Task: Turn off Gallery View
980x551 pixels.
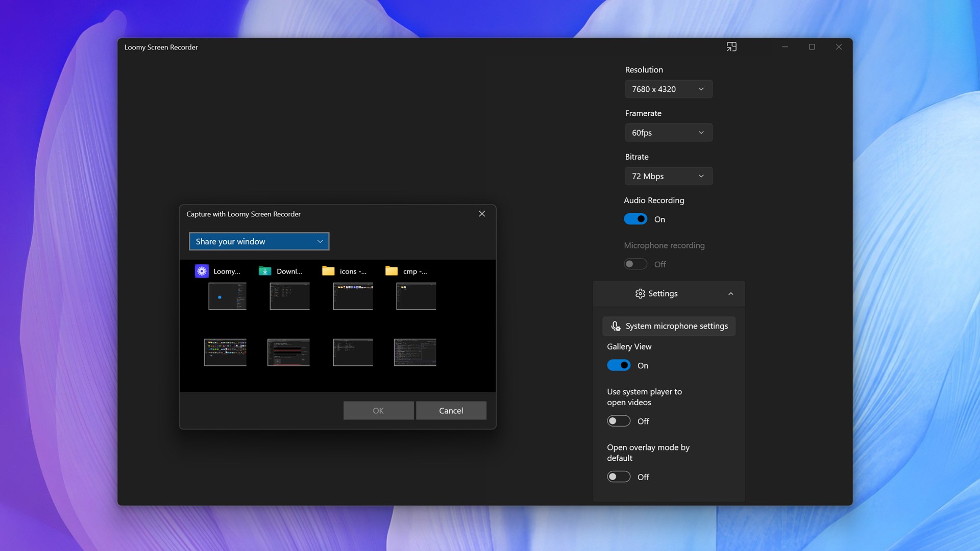Action: [x=619, y=365]
